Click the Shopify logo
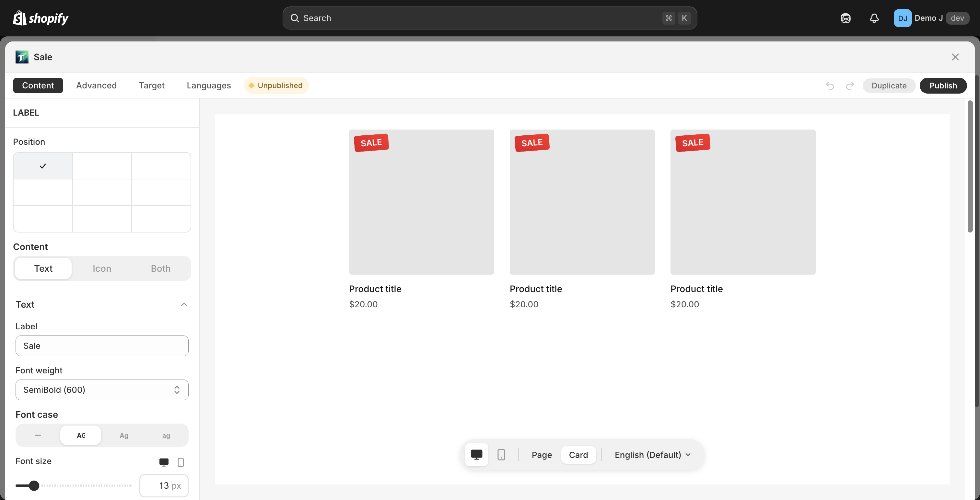 click(x=41, y=18)
